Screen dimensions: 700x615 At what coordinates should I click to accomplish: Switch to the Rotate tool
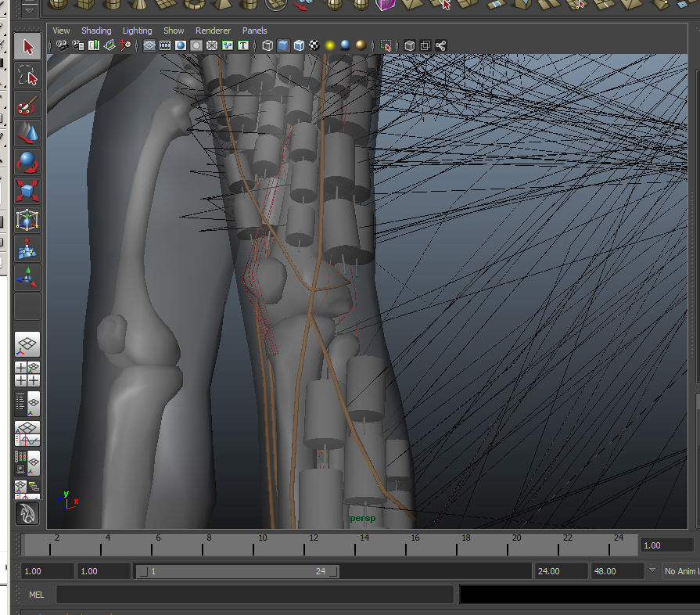pyautogui.click(x=28, y=163)
